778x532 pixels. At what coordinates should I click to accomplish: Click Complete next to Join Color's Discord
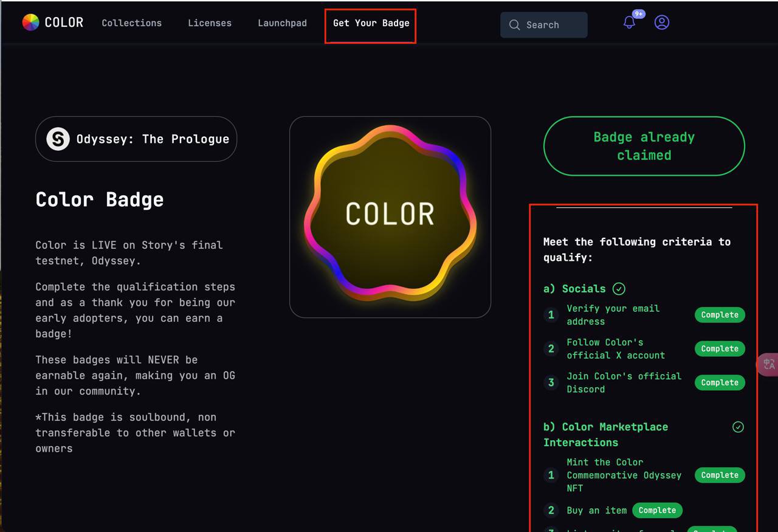720,382
